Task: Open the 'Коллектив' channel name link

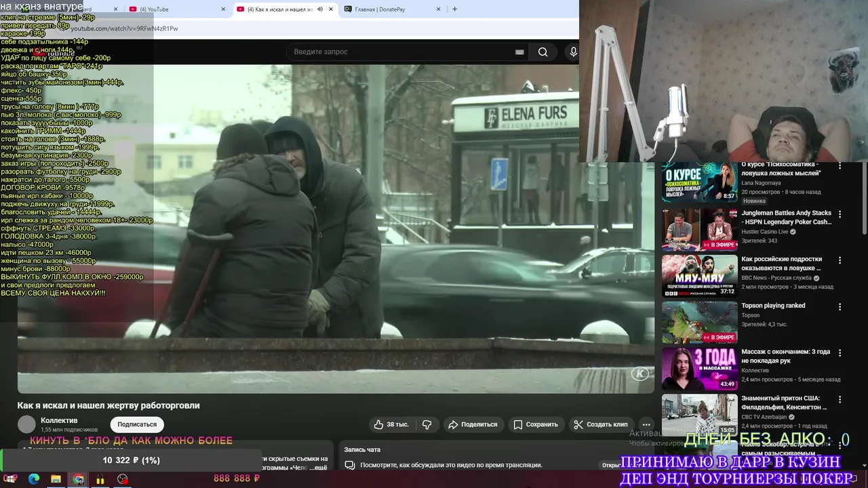Action: click(x=59, y=420)
